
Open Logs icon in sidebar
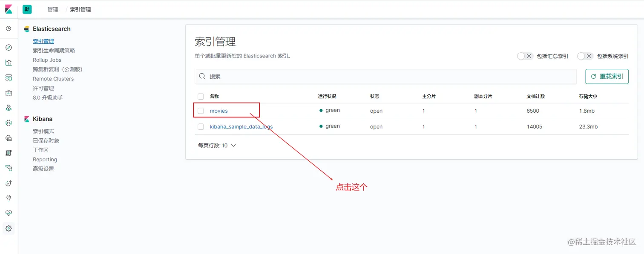tap(9, 153)
